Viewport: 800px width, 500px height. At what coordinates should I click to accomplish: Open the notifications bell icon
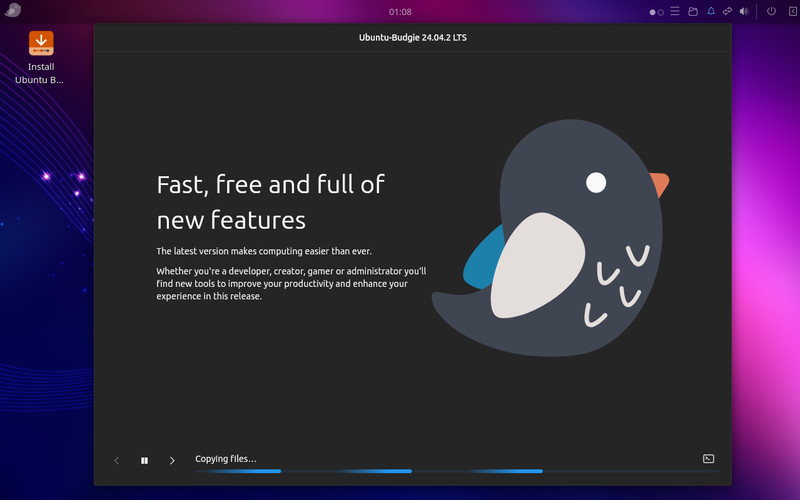[x=711, y=11]
